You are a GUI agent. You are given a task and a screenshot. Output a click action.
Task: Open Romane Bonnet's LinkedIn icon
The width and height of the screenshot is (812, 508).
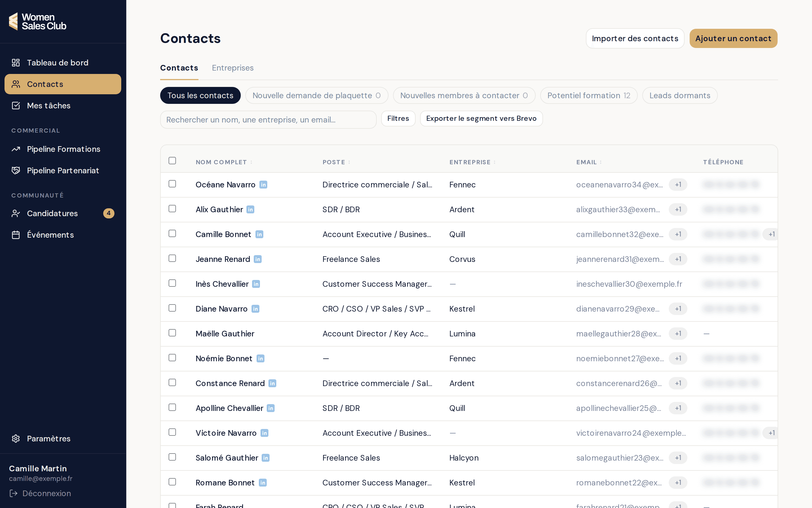pos(263,483)
